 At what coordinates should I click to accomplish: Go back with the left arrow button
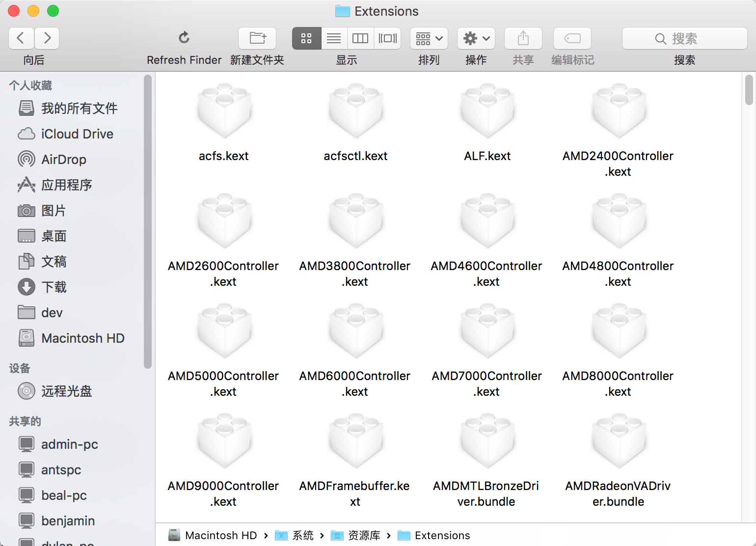tap(21, 38)
